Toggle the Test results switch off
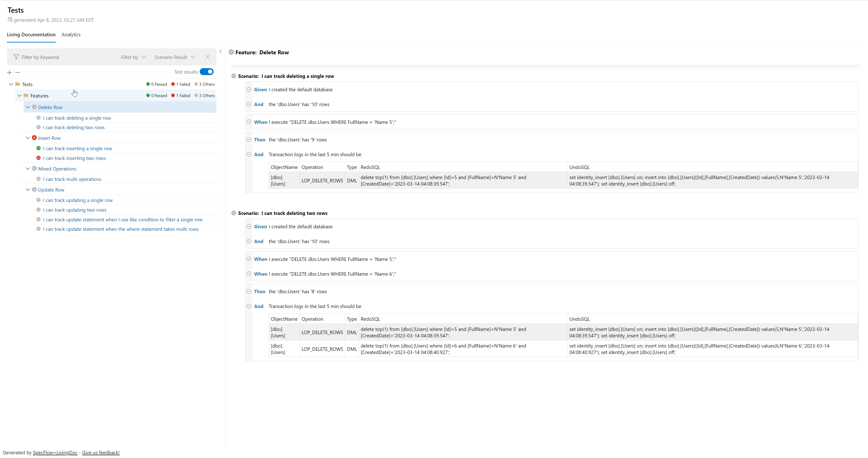The width and height of the screenshot is (868, 458). click(207, 72)
